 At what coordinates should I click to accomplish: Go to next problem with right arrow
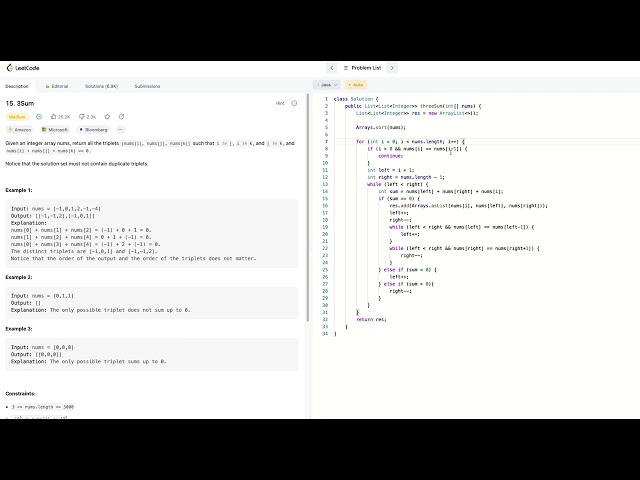tap(392, 68)
